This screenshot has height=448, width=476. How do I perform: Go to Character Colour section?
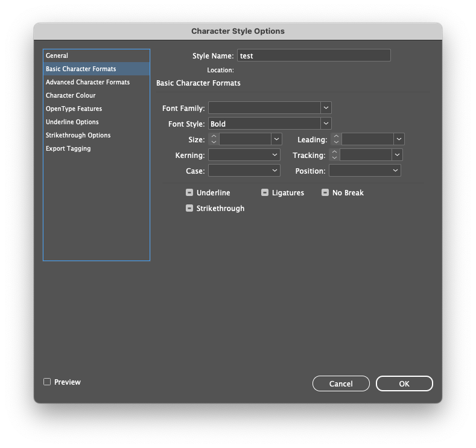point(97,95)
